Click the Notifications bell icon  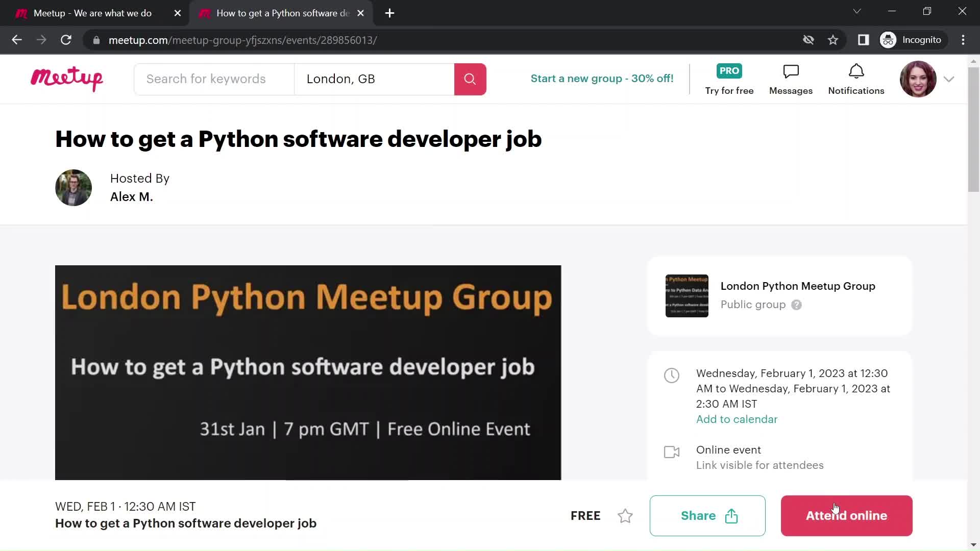pyautogui.click(x=856, y=72)
